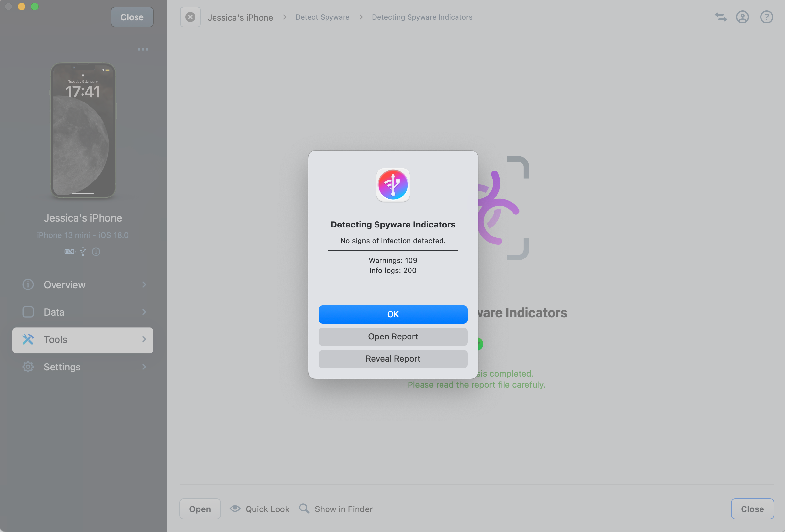Image resolution: width=785 pixels, height=532 pixels.
Task: Click the Close button at bottom right
Action: (x=752, y=509)
